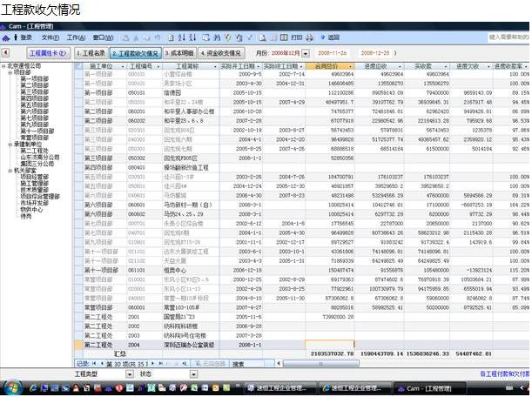Collapse the 北京建恒公司 tree node
The image size is (532, 397).
click(3, 66)
